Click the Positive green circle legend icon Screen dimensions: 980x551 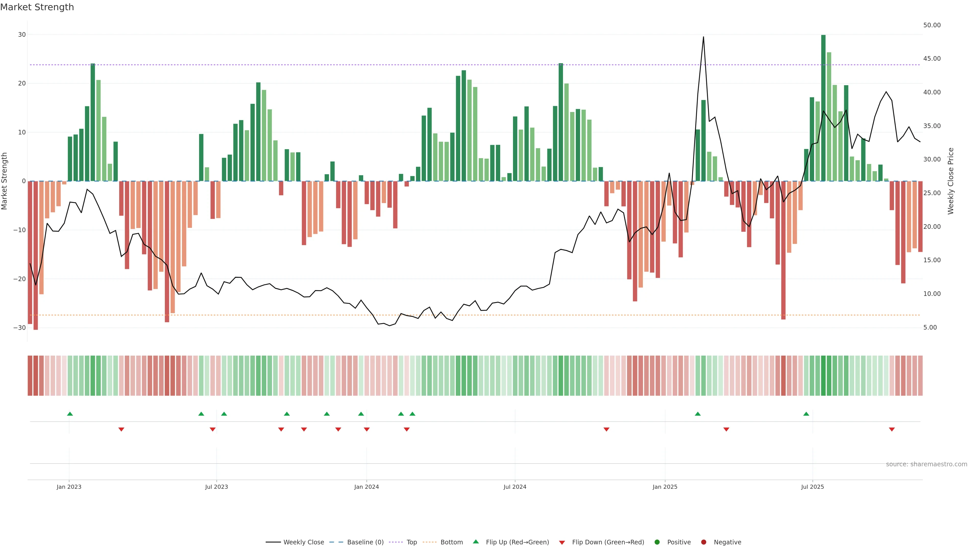coord(657,542)
